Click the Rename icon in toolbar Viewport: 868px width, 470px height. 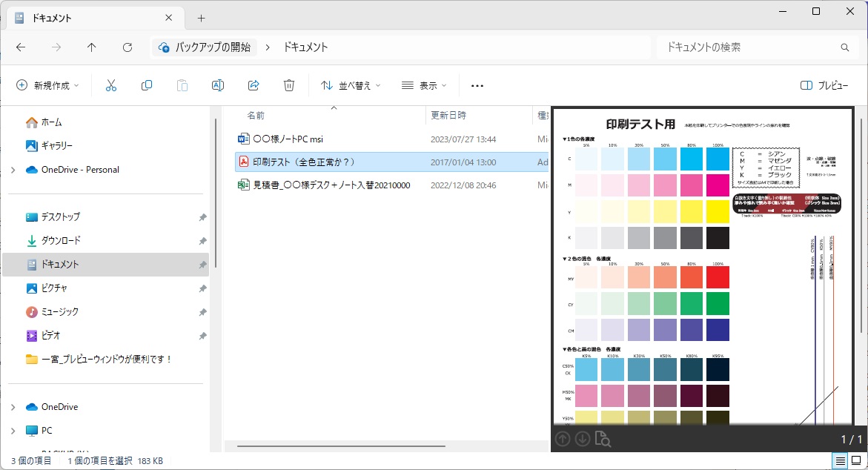pos(218,86)
